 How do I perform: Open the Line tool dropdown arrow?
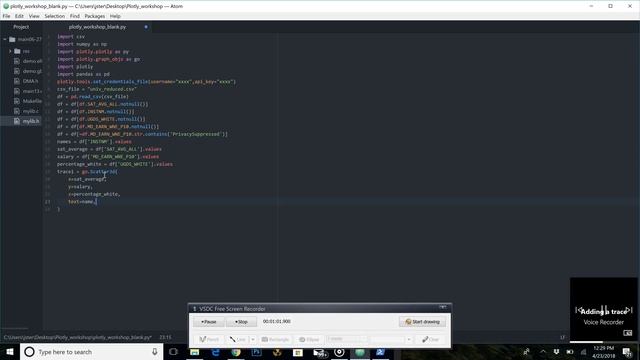253,339
